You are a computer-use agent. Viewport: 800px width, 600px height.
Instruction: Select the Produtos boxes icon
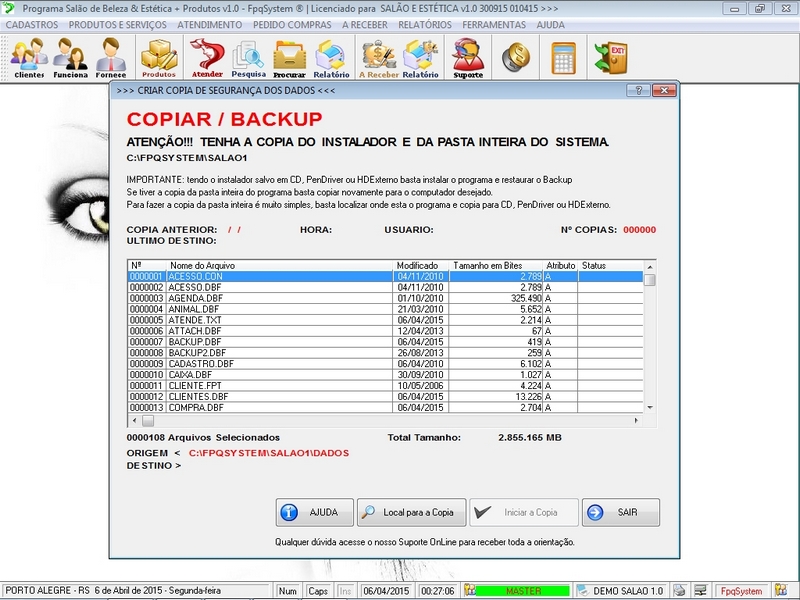coord(158,57)
